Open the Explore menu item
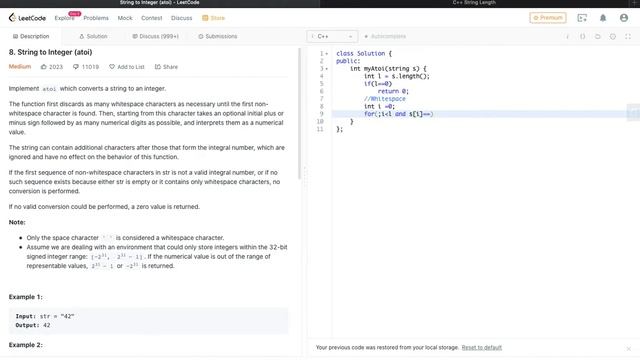640x360 pixels. point(64,18)
